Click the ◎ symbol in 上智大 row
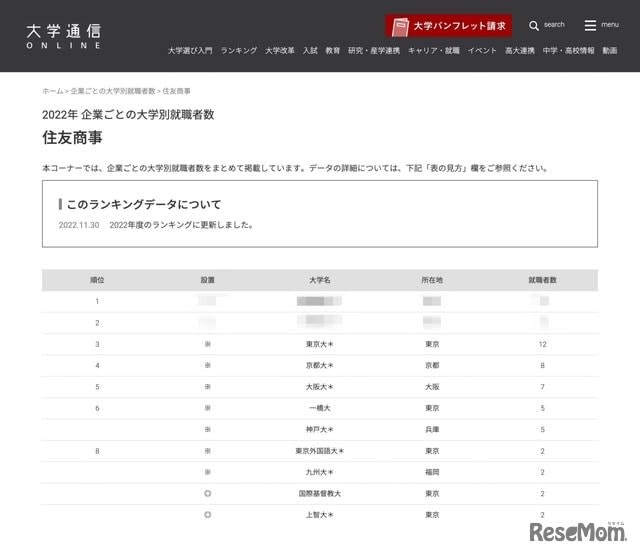Viewport: 640px width, 555px height. 208,515
